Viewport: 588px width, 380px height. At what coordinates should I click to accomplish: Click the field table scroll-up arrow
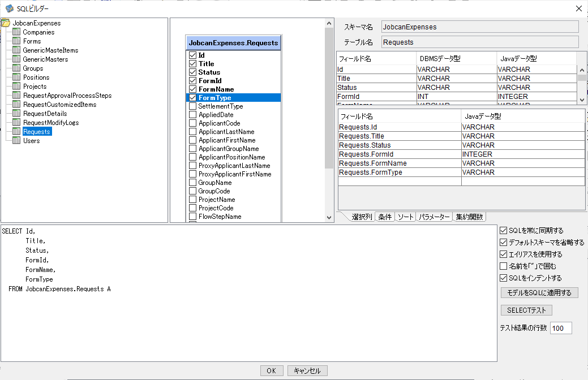click(582, 70)
